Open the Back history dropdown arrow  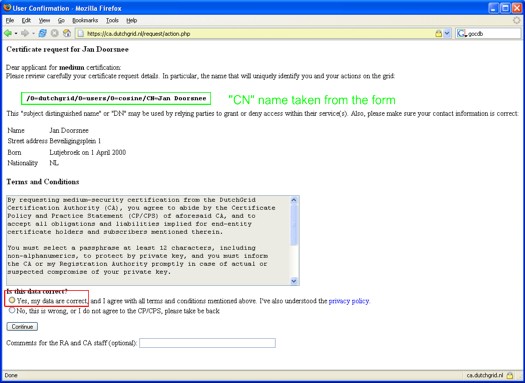coord(16,33)
